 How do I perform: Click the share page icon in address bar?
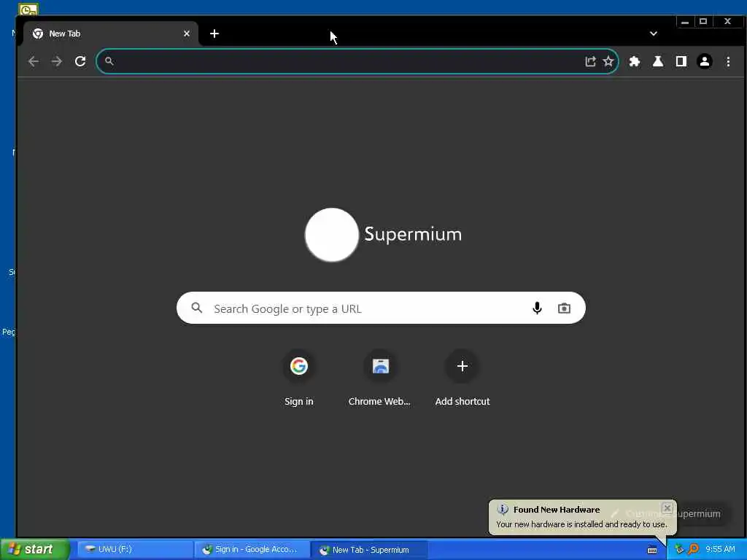click(x=590, y=61)
